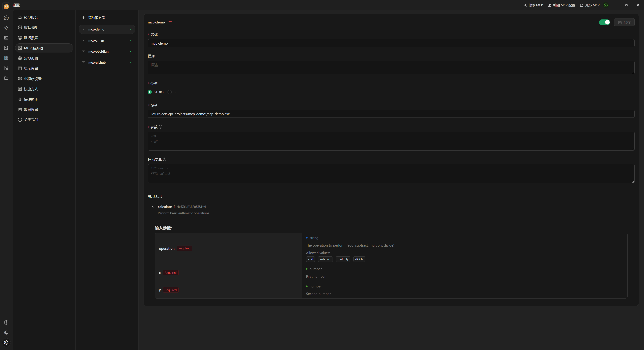Screen dimensions: 644x350
Task: Open the translate sidebar icon
Action: (x=6, y=48)
